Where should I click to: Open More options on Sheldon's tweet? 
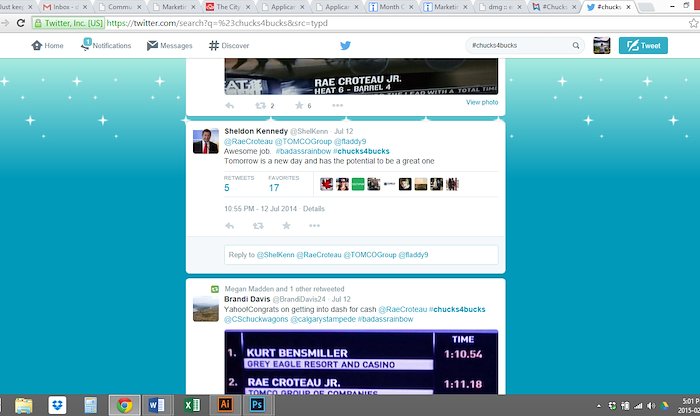pyautogui.click(x=315, y=226)
